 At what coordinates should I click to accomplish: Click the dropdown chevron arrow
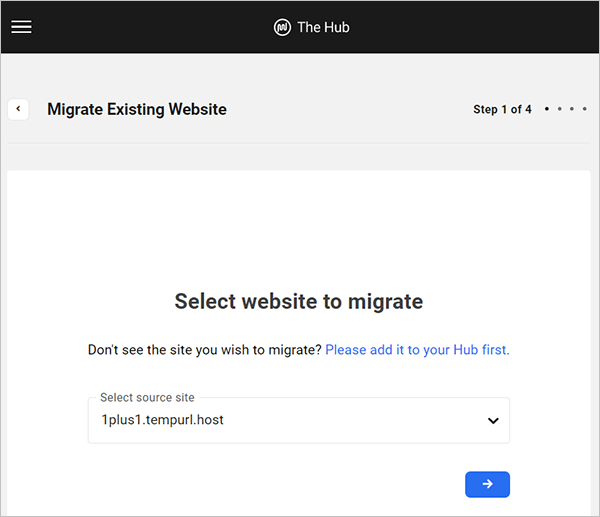[x=493, y=421]
